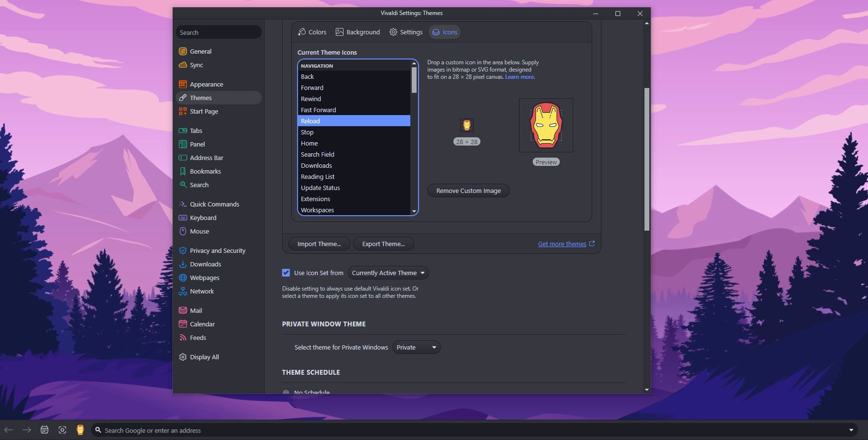Switch to the Background tab
The image size is (868, 440).
[358, 32]
